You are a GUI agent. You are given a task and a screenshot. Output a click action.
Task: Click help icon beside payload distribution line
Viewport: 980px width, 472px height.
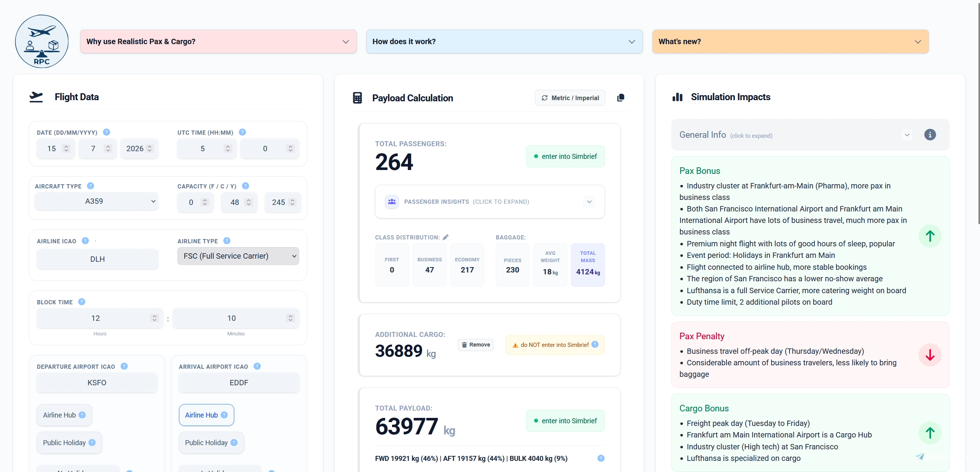tap(601, 458)
